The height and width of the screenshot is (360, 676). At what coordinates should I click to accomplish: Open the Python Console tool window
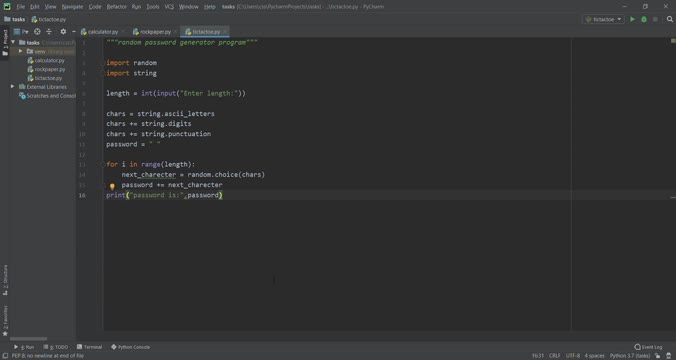(x=130, y=347)
